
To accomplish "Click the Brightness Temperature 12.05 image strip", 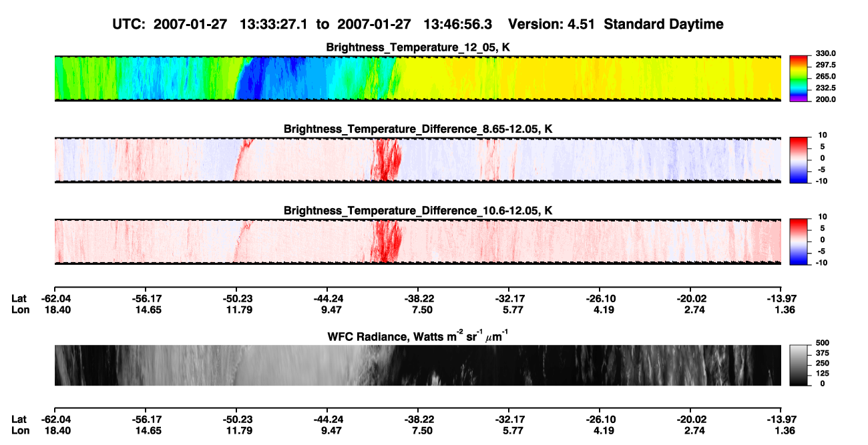I will pos(418,79).
